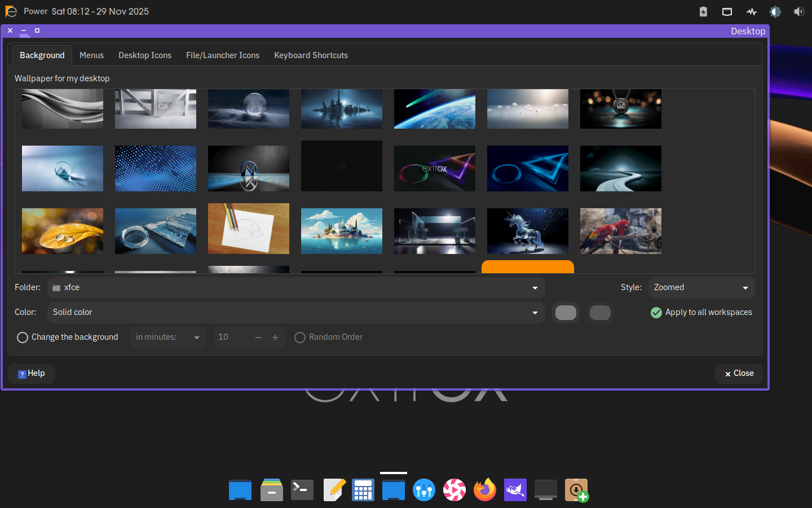Switch to the Desktop Icons tab

145,55
